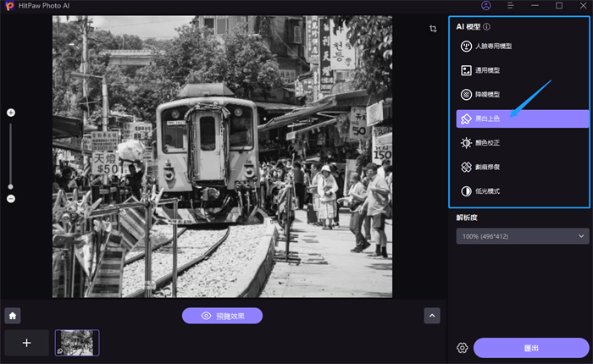Choose the 通用模型 general model
This screenshot has width=593, height=364.
(x=487, y=70)
